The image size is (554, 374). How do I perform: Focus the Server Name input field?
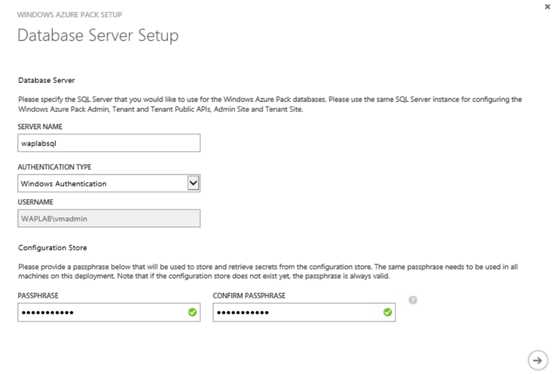click(x=109, y=143)
